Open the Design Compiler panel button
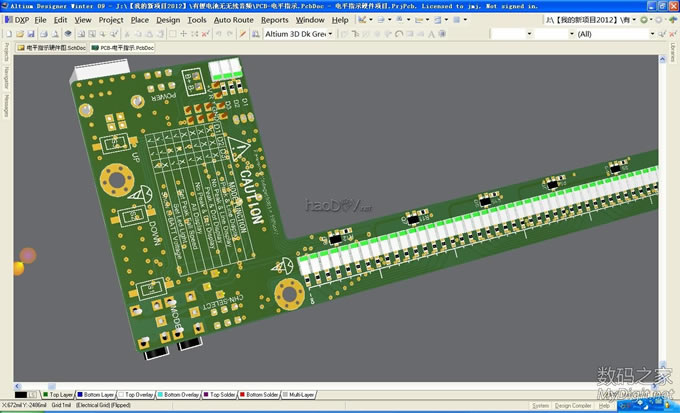Viewport: 680px width, 413px height. 575,406
